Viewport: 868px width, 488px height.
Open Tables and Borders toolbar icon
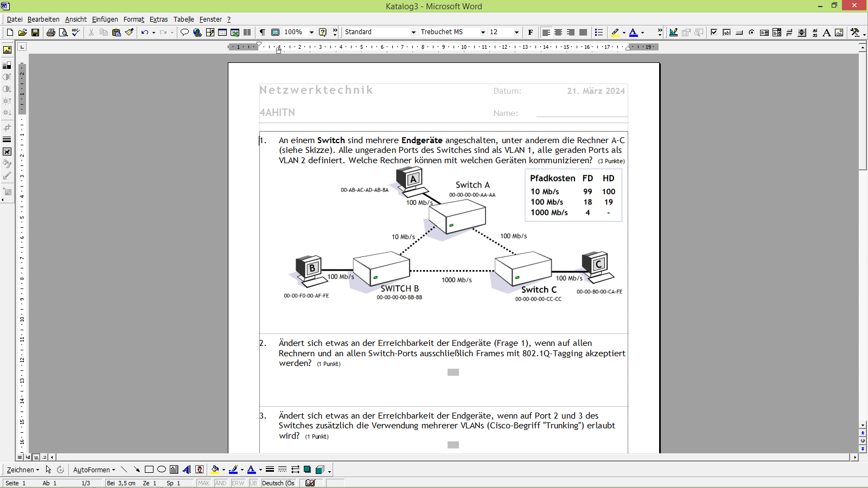(210, 33)
